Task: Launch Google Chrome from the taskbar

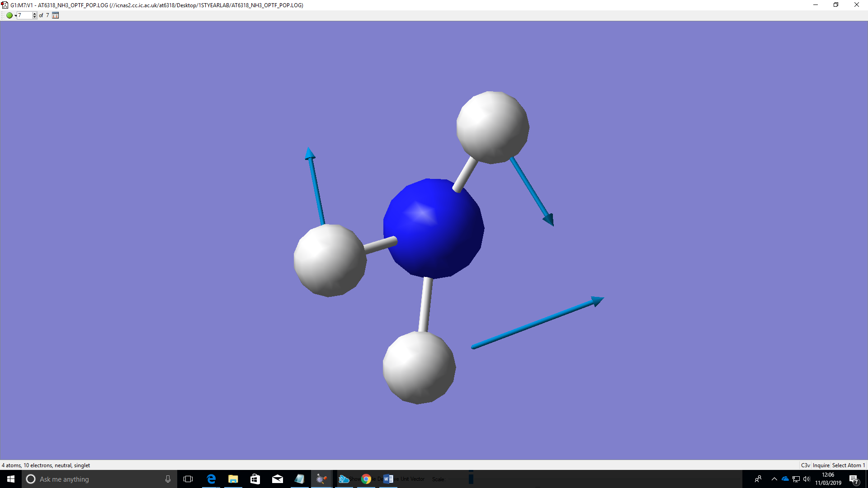Action: [x=366, y=479]
